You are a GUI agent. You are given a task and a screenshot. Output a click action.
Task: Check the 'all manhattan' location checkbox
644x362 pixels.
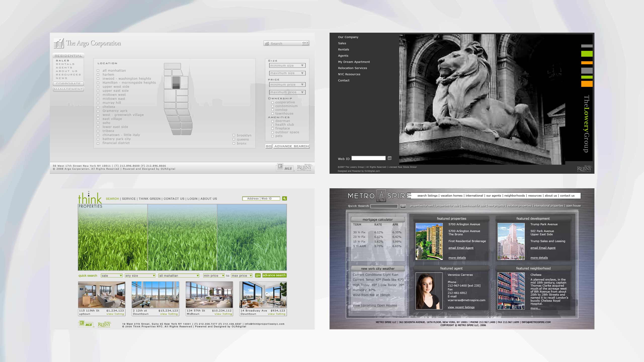(98, 71)
